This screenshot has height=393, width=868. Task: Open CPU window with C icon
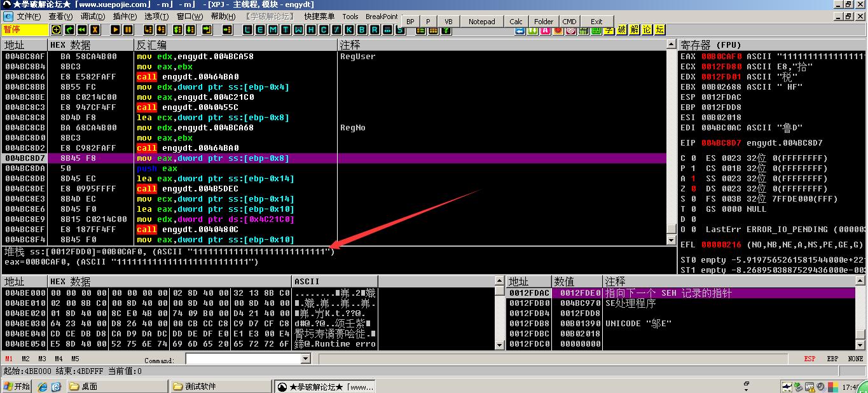(x=324, y=29)
